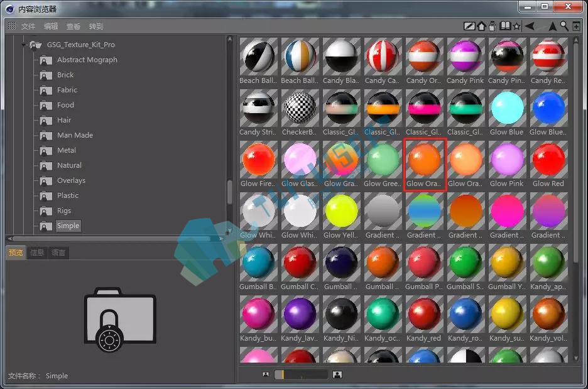Screen dimensions: 588x389
Task: Select the Fabric folder in the tree
Action: [x=67, y=90]
